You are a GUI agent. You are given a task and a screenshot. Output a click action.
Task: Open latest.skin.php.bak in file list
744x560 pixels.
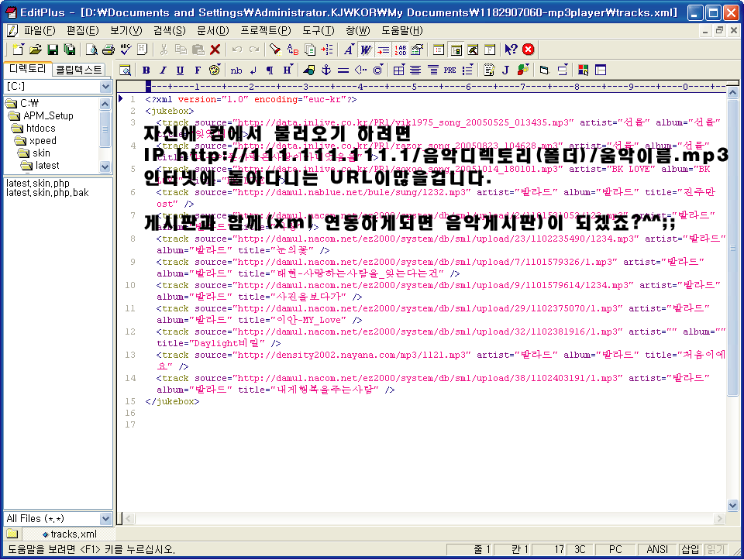(46, 193)
